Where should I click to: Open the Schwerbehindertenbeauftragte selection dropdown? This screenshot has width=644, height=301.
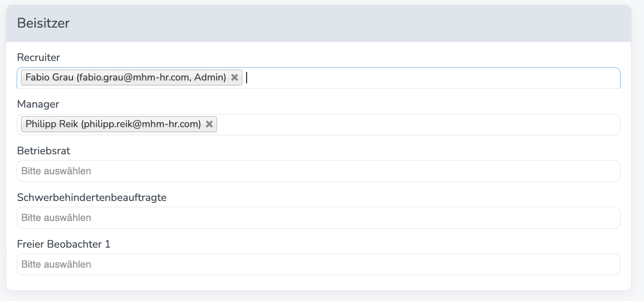[x=318, y=218]
